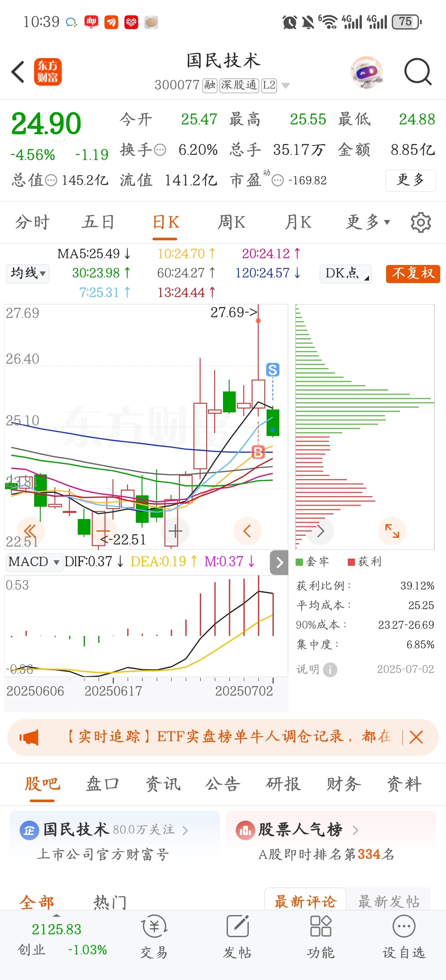Switch to 最新发帖 sort option
The image size is (446, 980).
(x=389, y=901)
